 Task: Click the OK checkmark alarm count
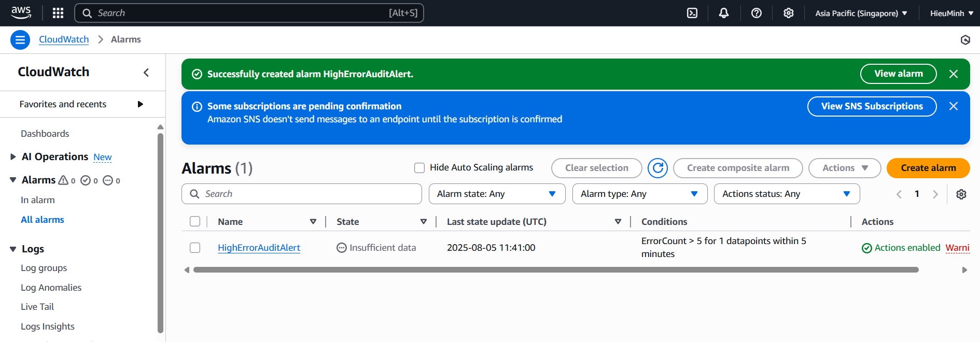pyautogui.click(x=89, y=180)
